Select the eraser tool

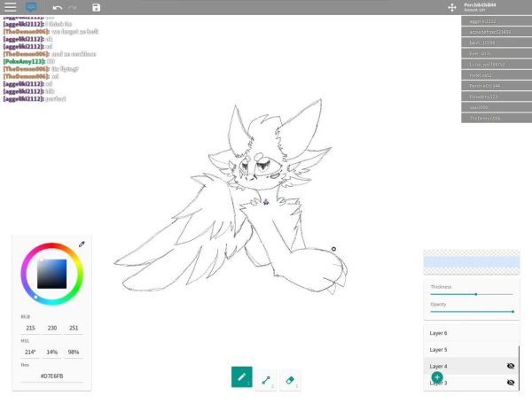point(291,377)
